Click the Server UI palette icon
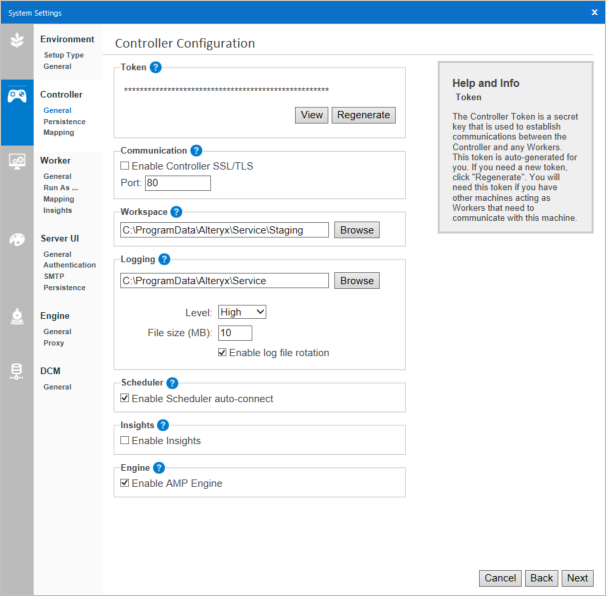The height and width of the screenshot is (596, 606). click(x=17, y=240)
